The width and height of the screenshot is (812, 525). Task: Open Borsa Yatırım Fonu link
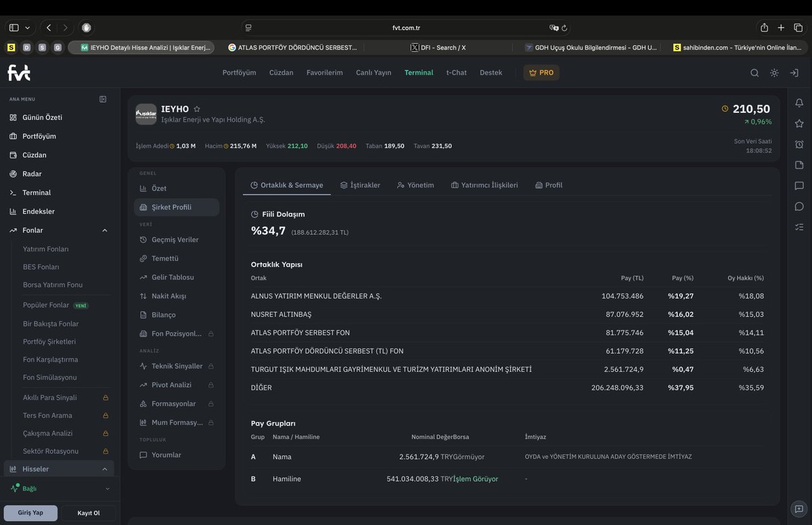pyautogui.click(x=53, y=285)
